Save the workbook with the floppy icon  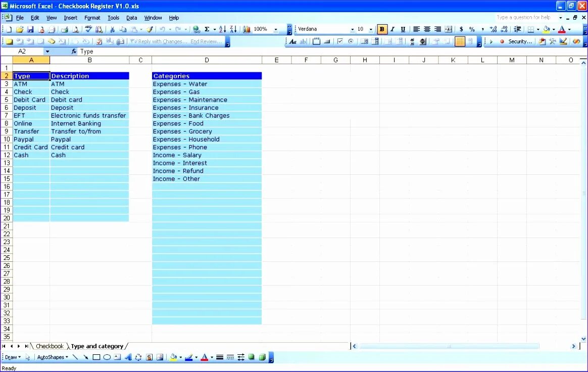click(30, 29)
